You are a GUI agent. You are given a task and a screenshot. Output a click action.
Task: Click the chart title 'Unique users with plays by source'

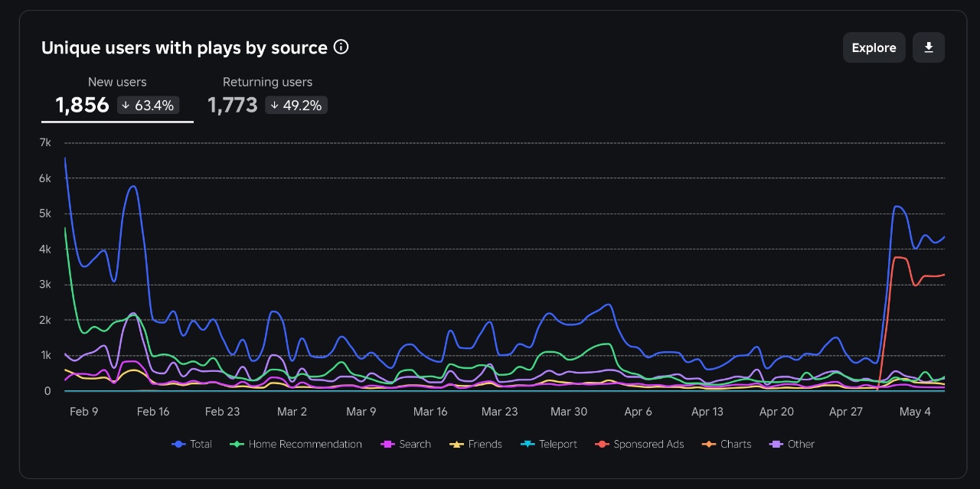pos(185,47)
